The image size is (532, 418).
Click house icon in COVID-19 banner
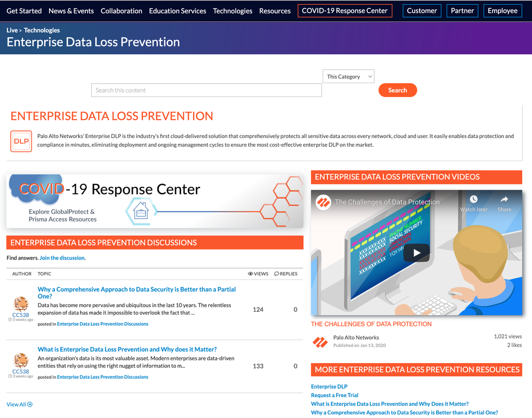point(141,211)
